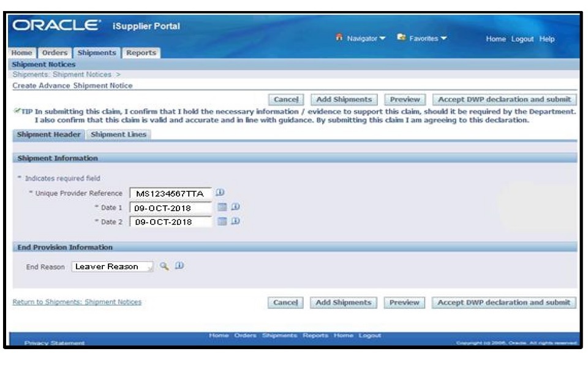Show info for Unique Provider Reference
This screenshot has width=588, height=392.
tap(221, 193)
